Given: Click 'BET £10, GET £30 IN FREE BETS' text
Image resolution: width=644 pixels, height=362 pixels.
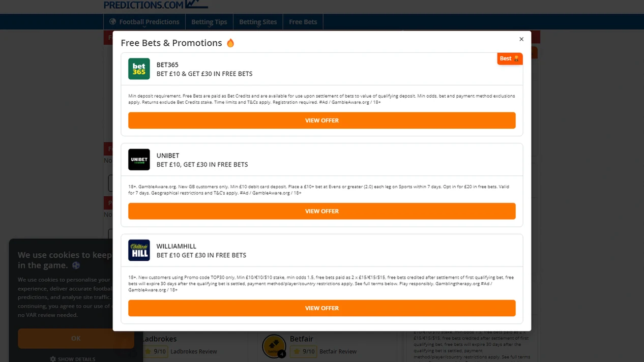Looking at the screenshot, I should click(x=202, y=164).
